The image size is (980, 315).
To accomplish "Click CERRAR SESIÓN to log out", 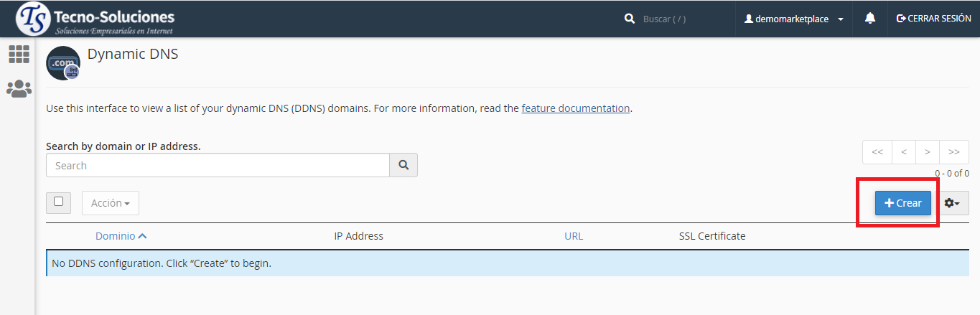I will point(933,19).
